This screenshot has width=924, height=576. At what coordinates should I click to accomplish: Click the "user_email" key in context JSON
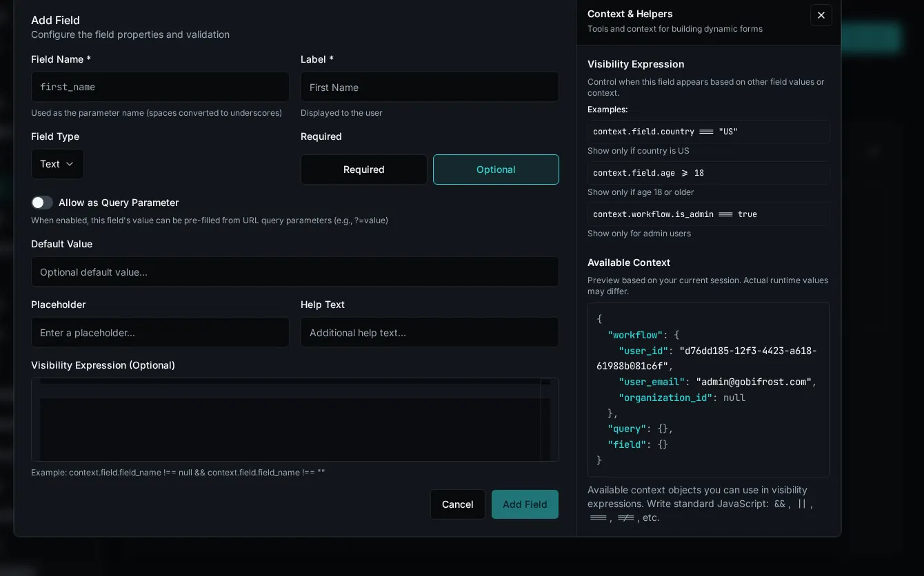(651, 382)
